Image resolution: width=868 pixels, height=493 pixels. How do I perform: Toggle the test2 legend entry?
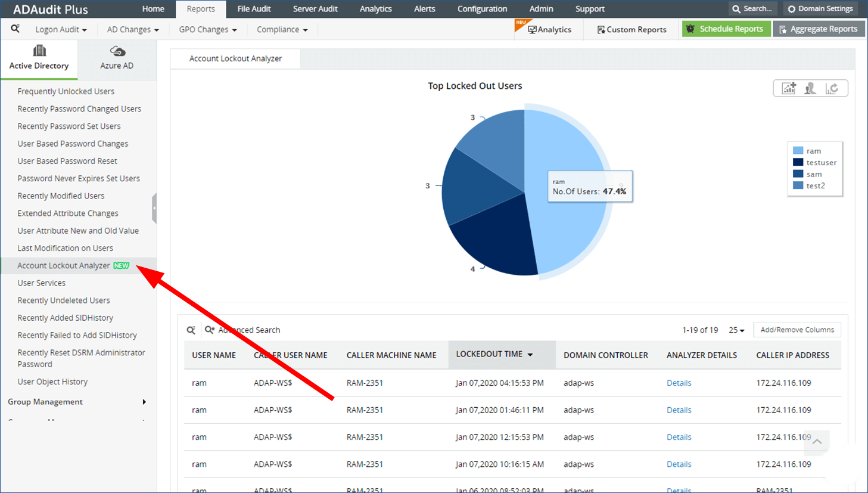815,185
